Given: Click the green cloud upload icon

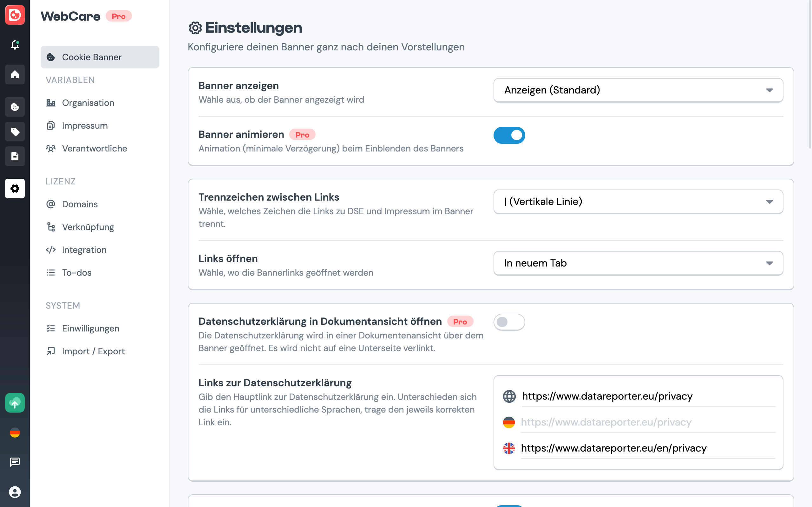Looking at the screenshot, I should 15,403.
